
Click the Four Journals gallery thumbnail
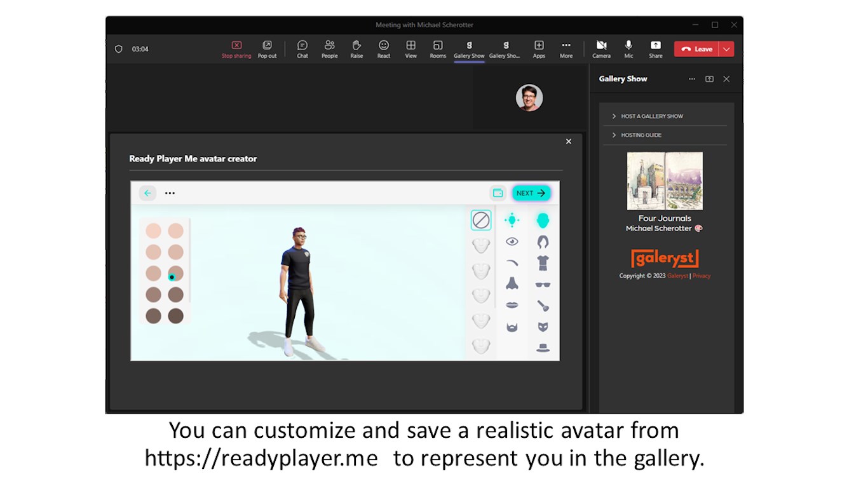[665, 181]
